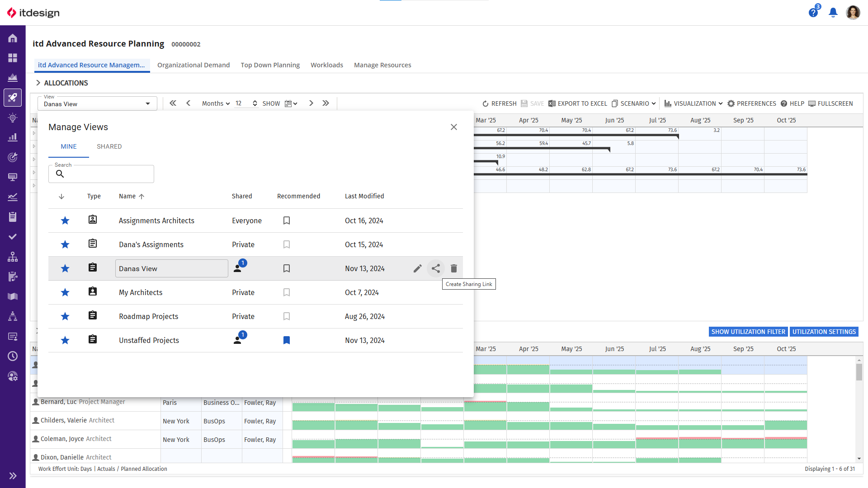This screenshot has height=488, width=868.
Task: Open the Visualization dropdown
Action: point(693,103)
